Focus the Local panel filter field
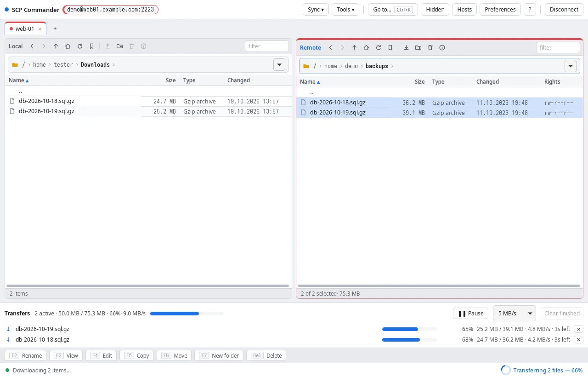 [267, 46]
